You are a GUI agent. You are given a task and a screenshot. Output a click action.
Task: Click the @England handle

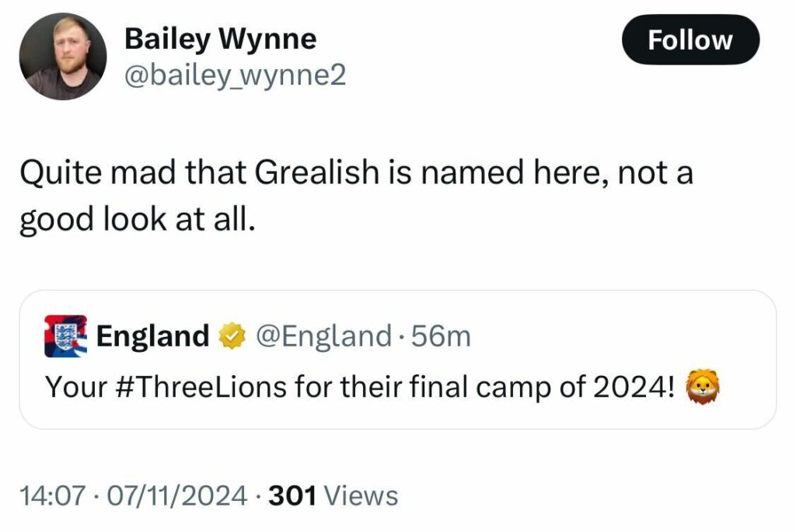pos(323,336)
